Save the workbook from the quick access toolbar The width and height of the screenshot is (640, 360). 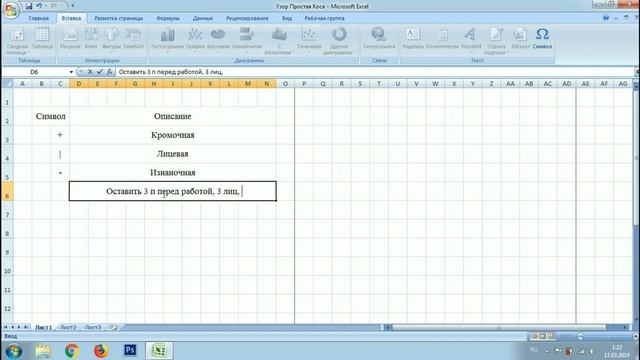point(29,6)
